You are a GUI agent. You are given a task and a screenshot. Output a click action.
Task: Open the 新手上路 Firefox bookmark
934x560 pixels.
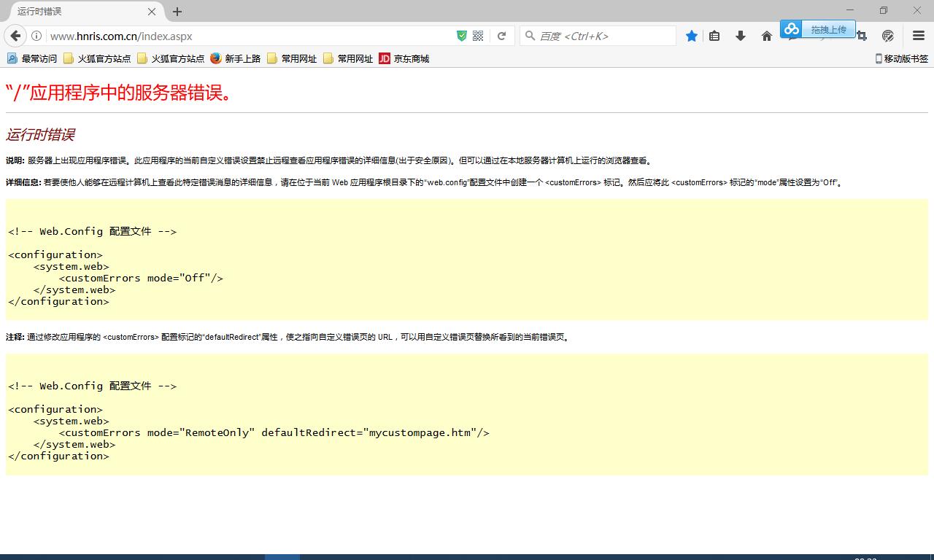236,58
